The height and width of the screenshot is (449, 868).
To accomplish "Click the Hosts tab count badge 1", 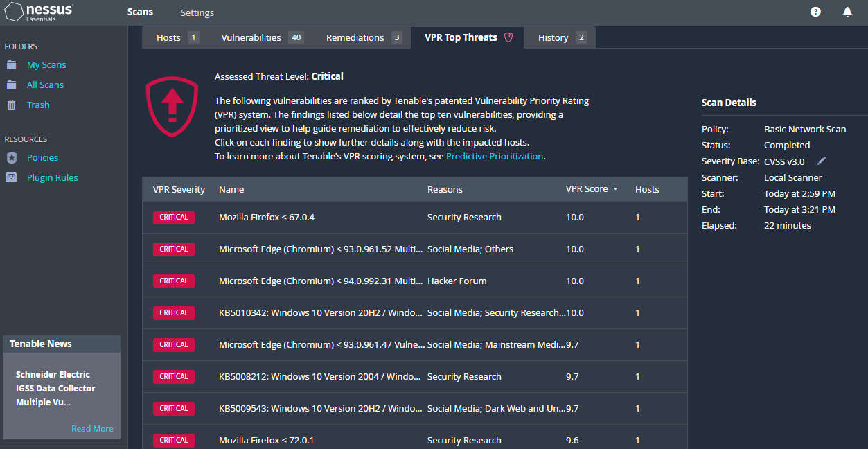I will [x=193, y=37].
